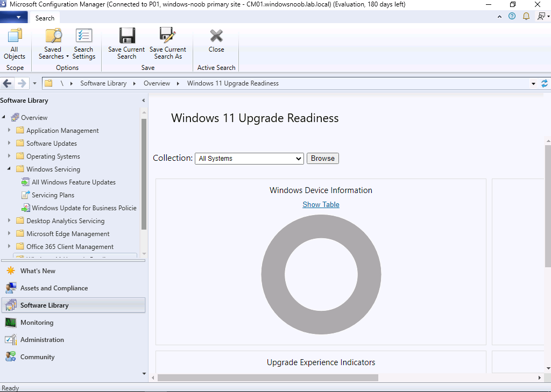The width and height of the screenshot is (551, 392).
Task: Select the Application Management folder
Action: click(x=62, y=131)
